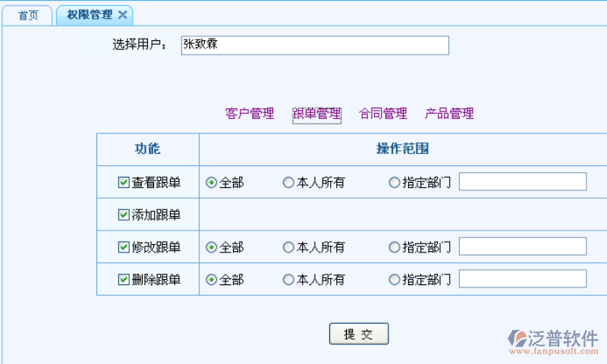Open the 产品管理 link
607x364 pixels.
[449, 114]
